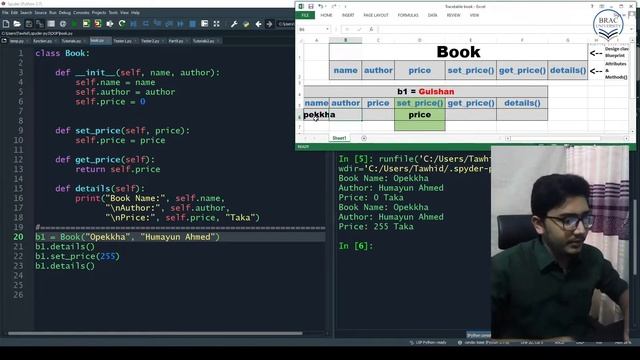Click the Save all files icon in Spyder
Screen dimensions: 640x360
[40, 24]
